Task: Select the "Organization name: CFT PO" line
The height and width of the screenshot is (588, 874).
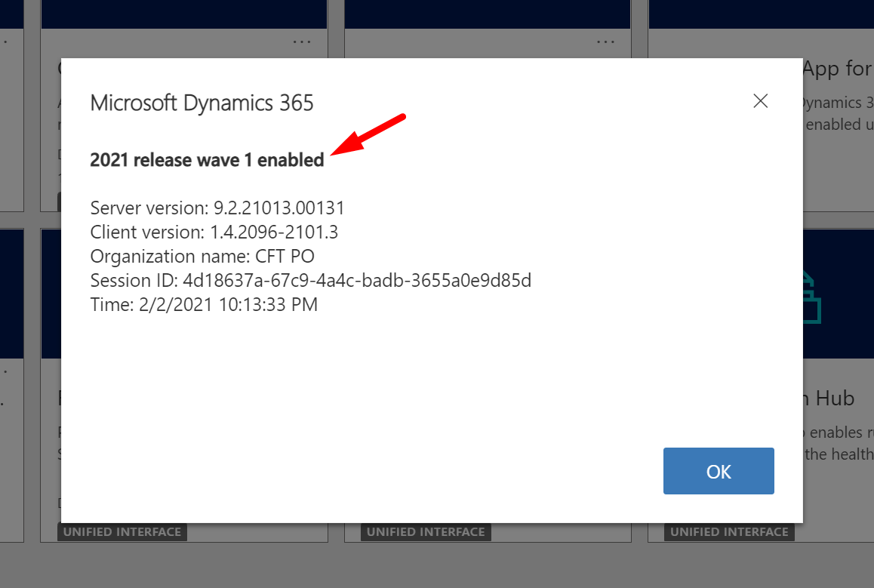Action: pos(202,257)
